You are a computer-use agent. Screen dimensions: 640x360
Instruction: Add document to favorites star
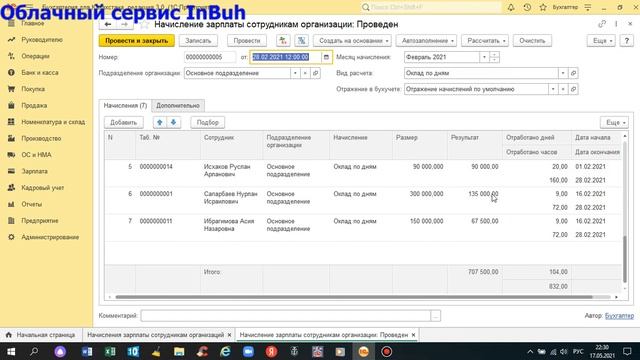click(x=144, y=24)
